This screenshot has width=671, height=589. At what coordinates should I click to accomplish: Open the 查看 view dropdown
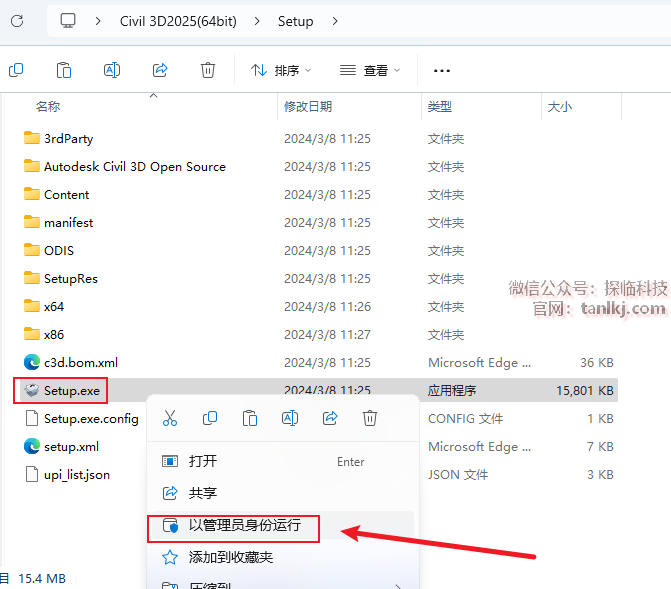point(370,70)
